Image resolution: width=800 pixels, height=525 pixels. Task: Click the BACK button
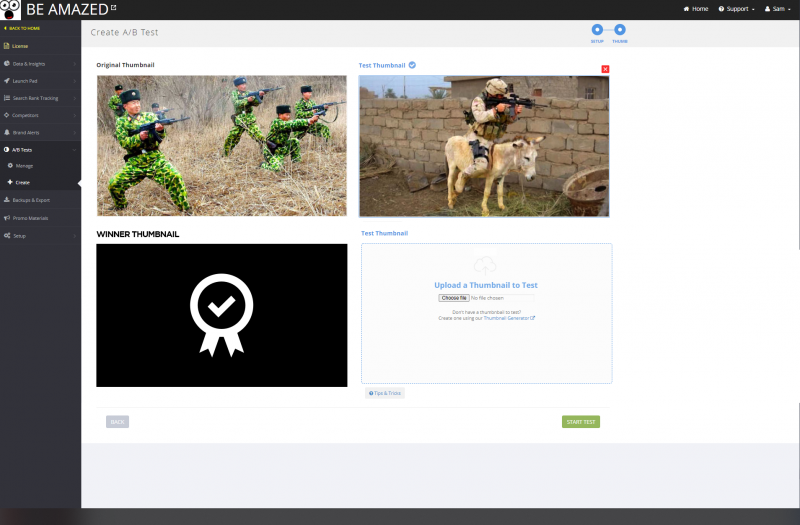pyautogui.click(x=117, y=422)
